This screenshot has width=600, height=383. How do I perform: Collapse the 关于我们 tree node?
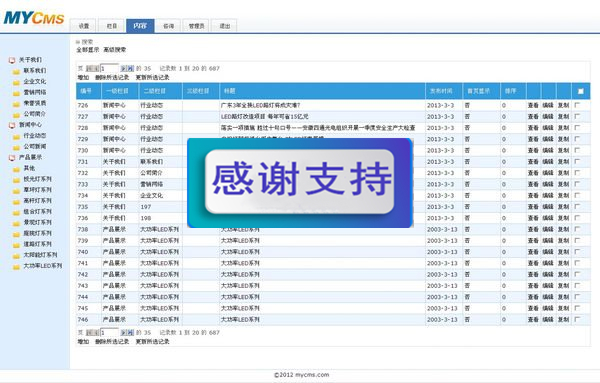click(x=12, y=60)
